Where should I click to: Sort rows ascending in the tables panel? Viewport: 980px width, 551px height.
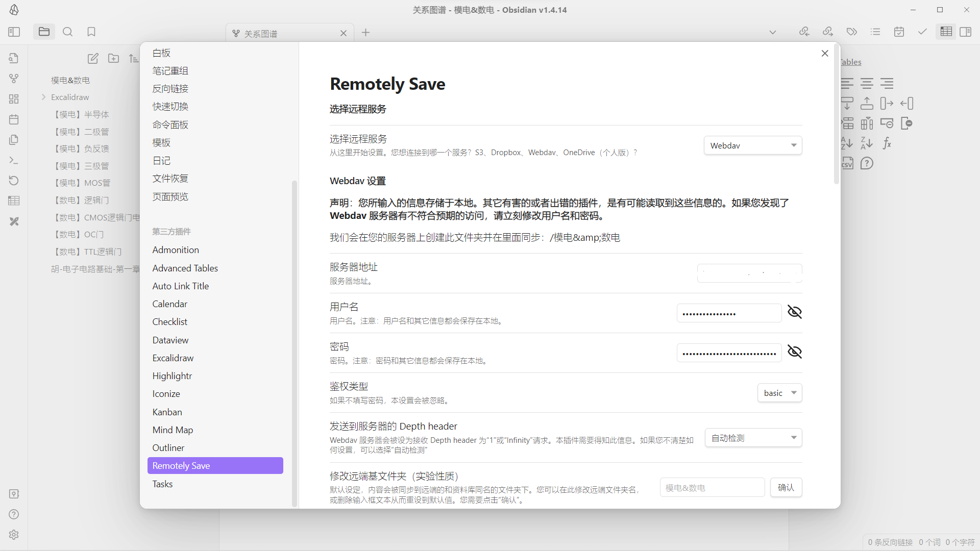(847, 143)
